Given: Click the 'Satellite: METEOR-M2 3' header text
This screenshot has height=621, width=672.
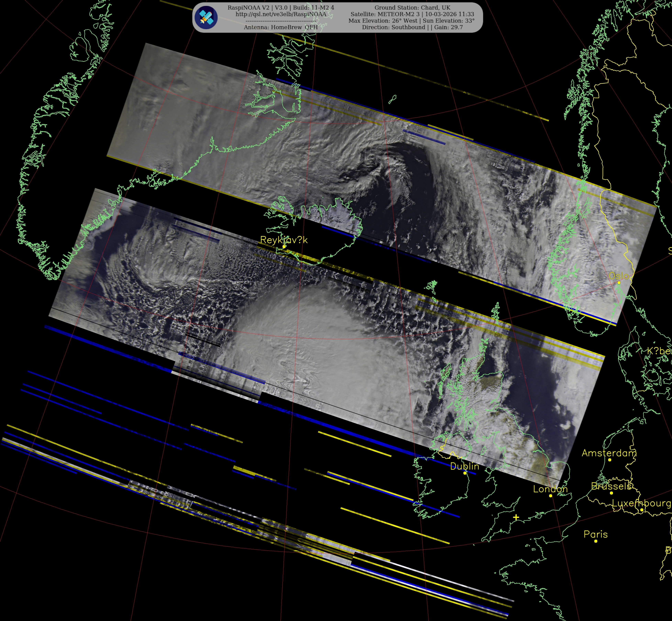Looking at the screenshot, I should pyautogui.click(x=385, y=14).
